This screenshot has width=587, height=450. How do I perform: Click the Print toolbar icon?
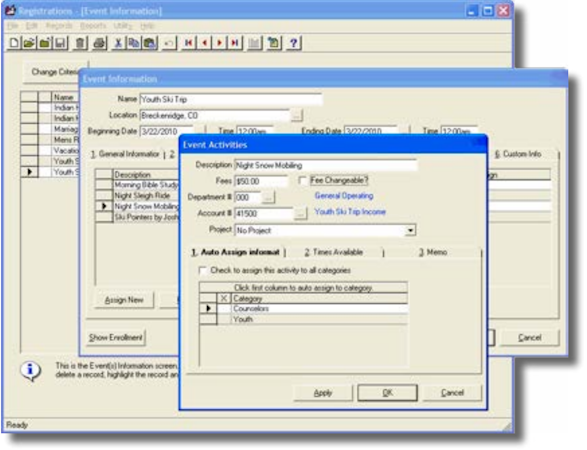point(100,43)
